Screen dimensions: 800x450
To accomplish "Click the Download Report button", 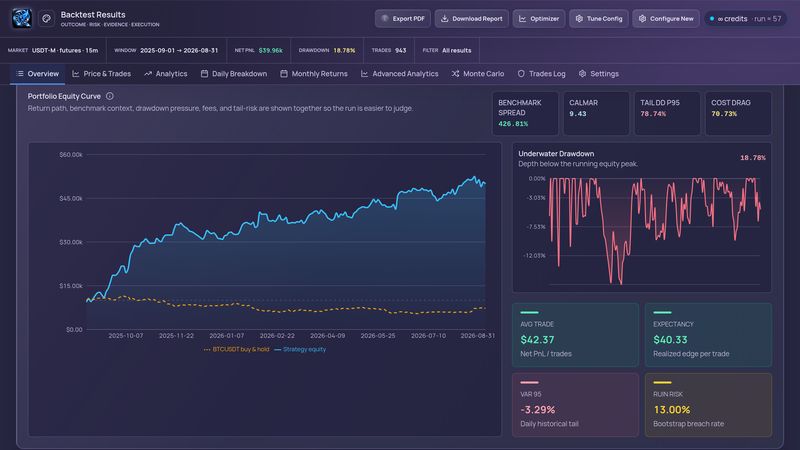I will coord(471,18).
